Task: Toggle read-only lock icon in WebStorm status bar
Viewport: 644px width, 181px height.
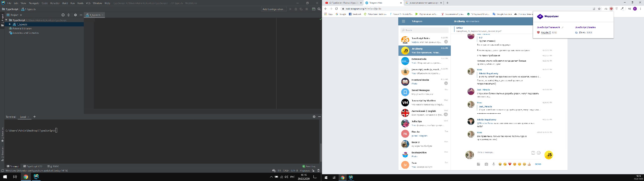Action: click(313, 170)
